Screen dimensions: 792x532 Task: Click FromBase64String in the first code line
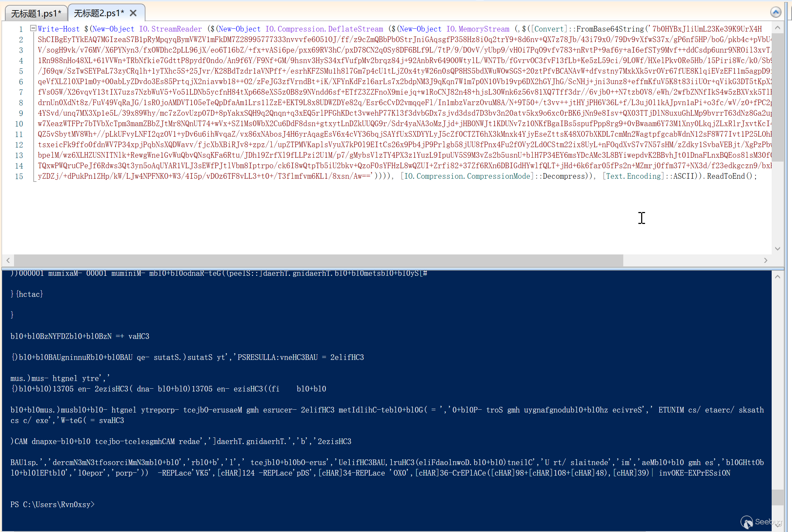coord(610,29)
